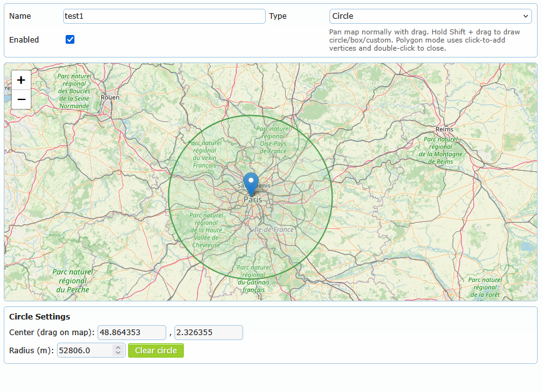Image resolution: width=542 pixels, height=392 pixels.
Task: Focus the Name field containing test1
Action: click(164, 16)
